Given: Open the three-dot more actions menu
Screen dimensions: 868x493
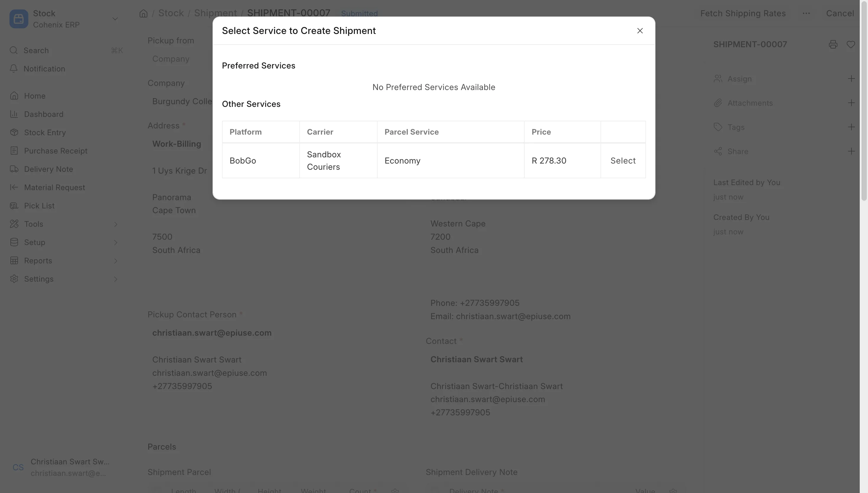Looking at the screenshot, I should point(806,13).
